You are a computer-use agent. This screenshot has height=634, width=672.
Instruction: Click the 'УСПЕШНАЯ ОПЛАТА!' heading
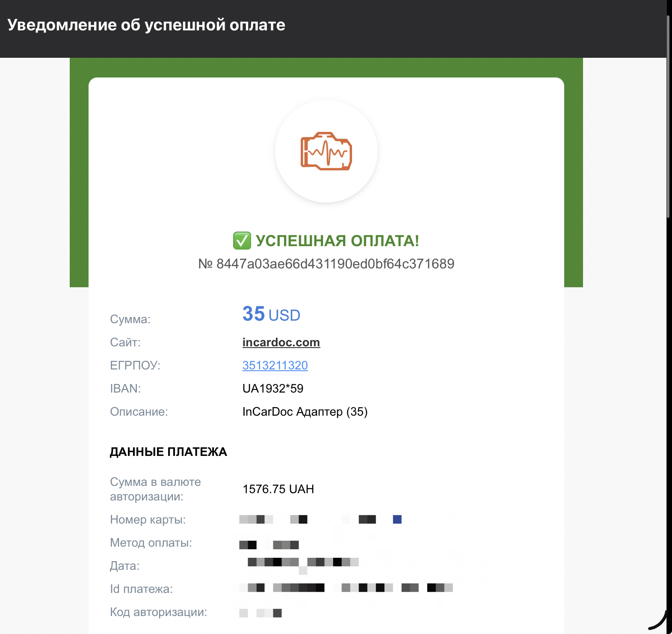point(337,241)
